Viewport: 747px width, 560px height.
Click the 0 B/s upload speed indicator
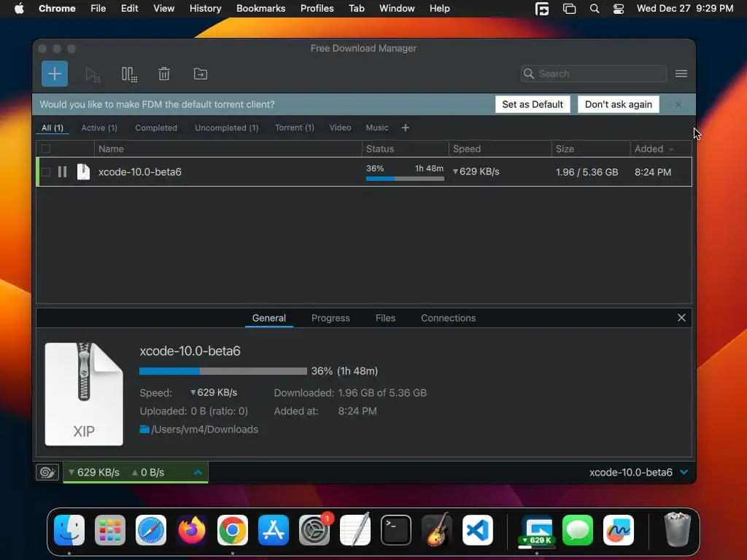148,472
